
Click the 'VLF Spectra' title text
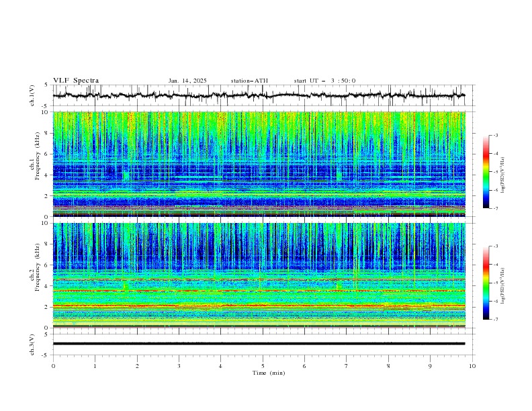pos(76,81)
